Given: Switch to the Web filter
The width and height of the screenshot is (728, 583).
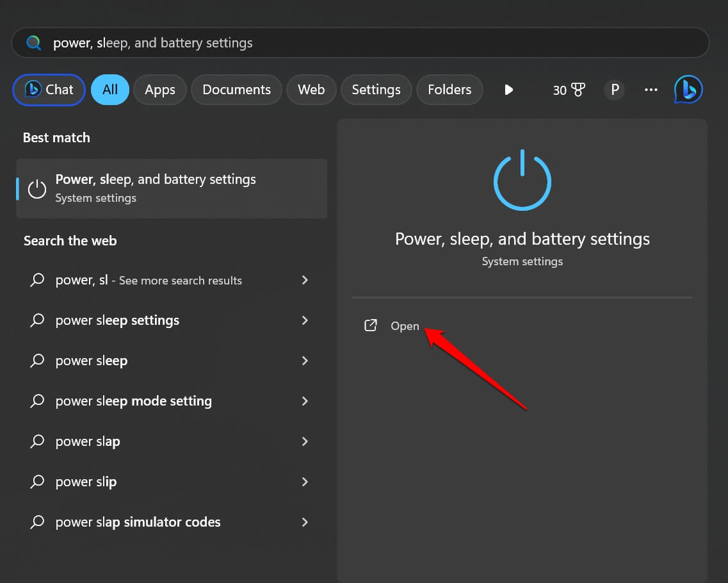Looking at the screenshot, I should (311, 90).
